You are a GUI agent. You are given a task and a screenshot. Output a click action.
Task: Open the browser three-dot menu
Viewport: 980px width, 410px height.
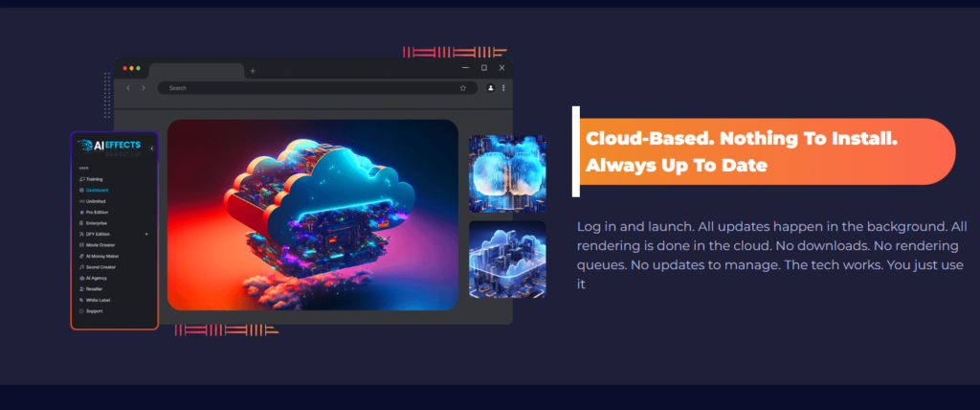click(503, 88)
